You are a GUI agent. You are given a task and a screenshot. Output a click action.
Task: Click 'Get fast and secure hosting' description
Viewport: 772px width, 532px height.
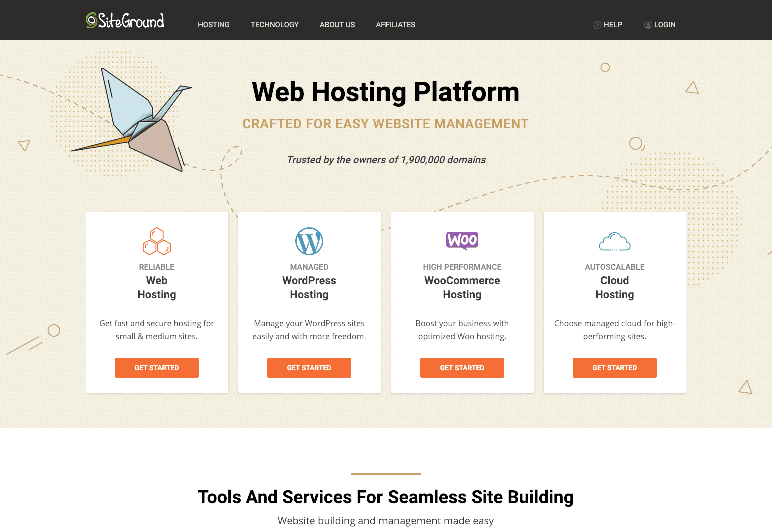click(157, 330)
